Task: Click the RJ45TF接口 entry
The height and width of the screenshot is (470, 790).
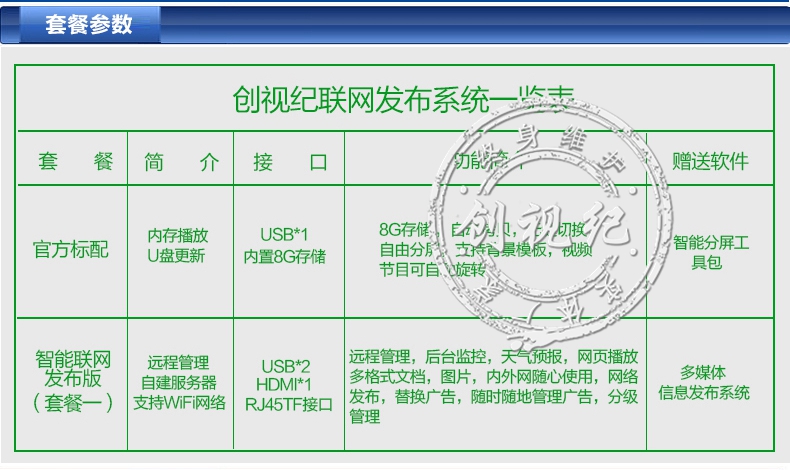Action: [288, 404]
